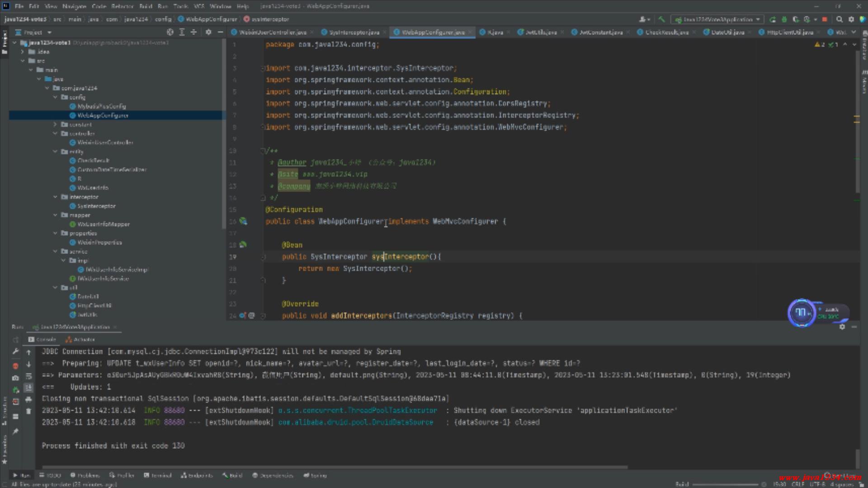The width and height of the screenshot is (868, 488).
Task: Open WeixinUserController in project tree
Action: 105,142
